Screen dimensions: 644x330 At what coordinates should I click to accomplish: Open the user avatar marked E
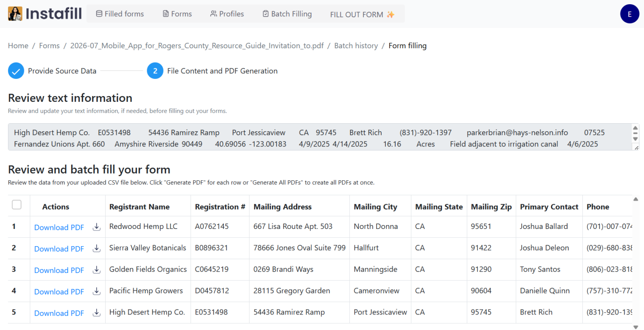pyautogui.click(x=629, y=13)
